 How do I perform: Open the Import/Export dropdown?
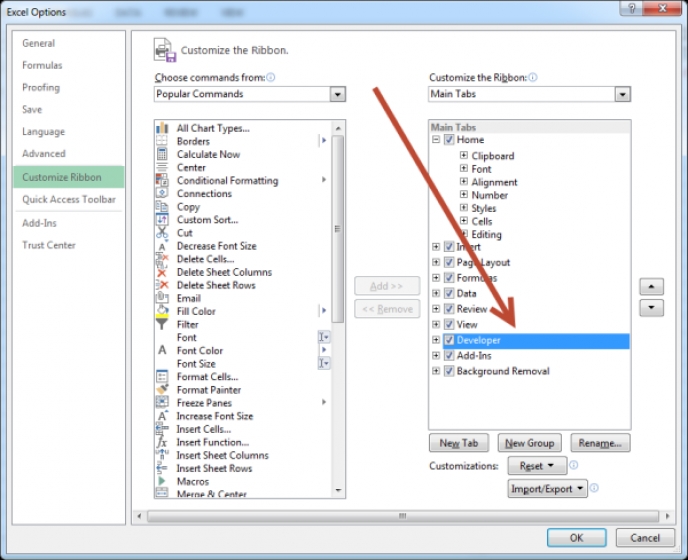pyautogui.click(x=548, y=488)
